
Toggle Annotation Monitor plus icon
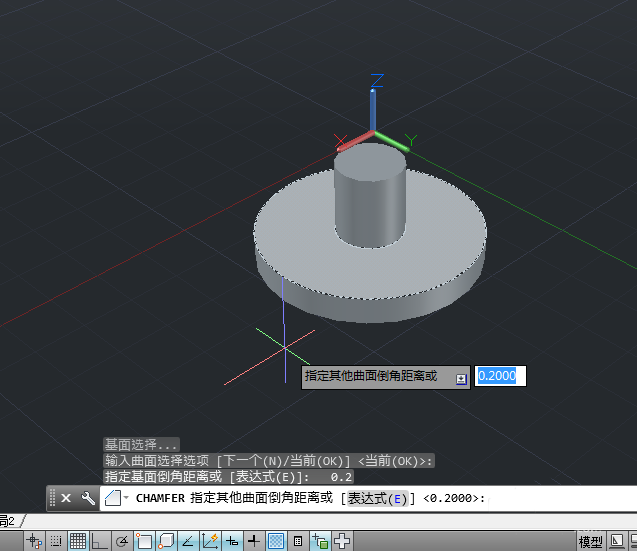point(342,541)
